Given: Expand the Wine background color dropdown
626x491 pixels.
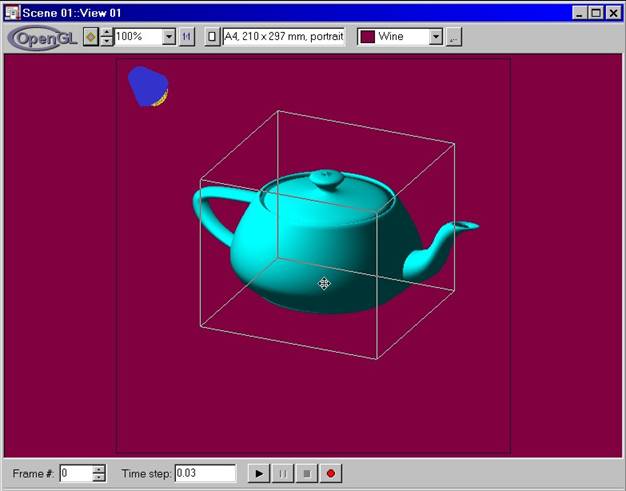Looking at the screenshot, I should (435, 37).
